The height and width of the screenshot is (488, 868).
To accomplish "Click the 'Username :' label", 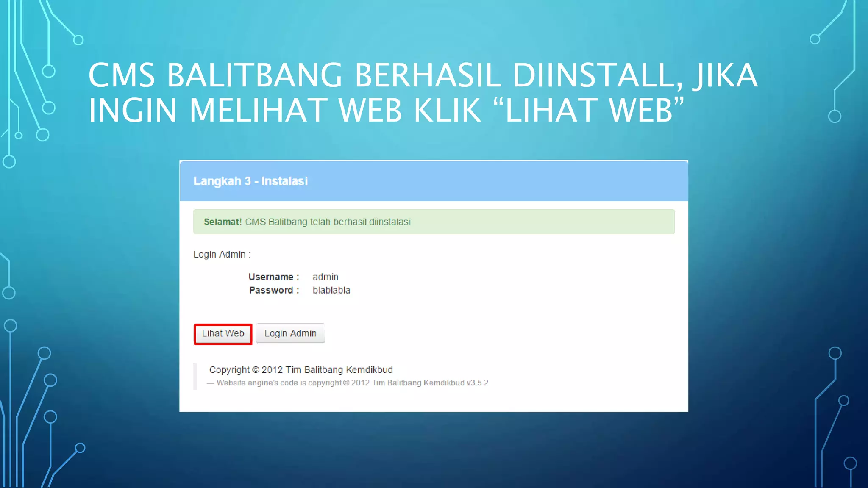I will point(274,277).
